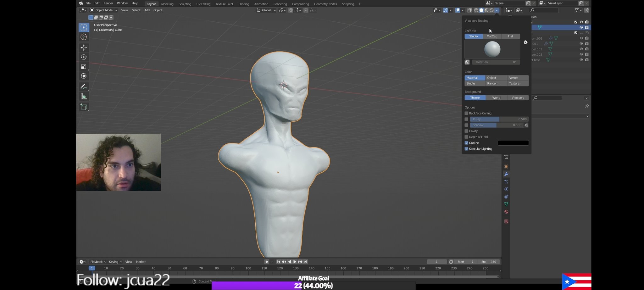Switch to Material Preview shading
This screenshot has height=290, width=644.
(x=486, y=10)
